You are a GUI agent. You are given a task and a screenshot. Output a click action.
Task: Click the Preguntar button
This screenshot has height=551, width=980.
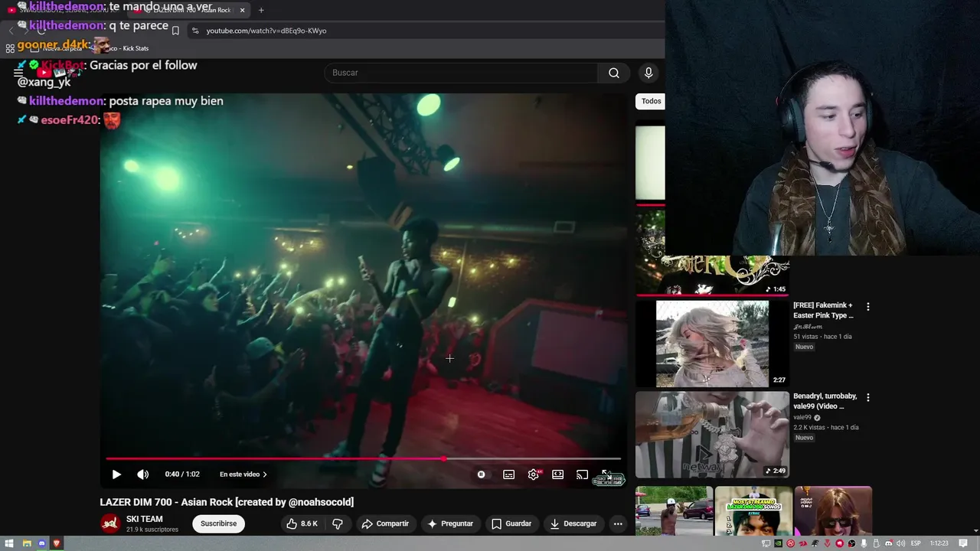(450, 523)
